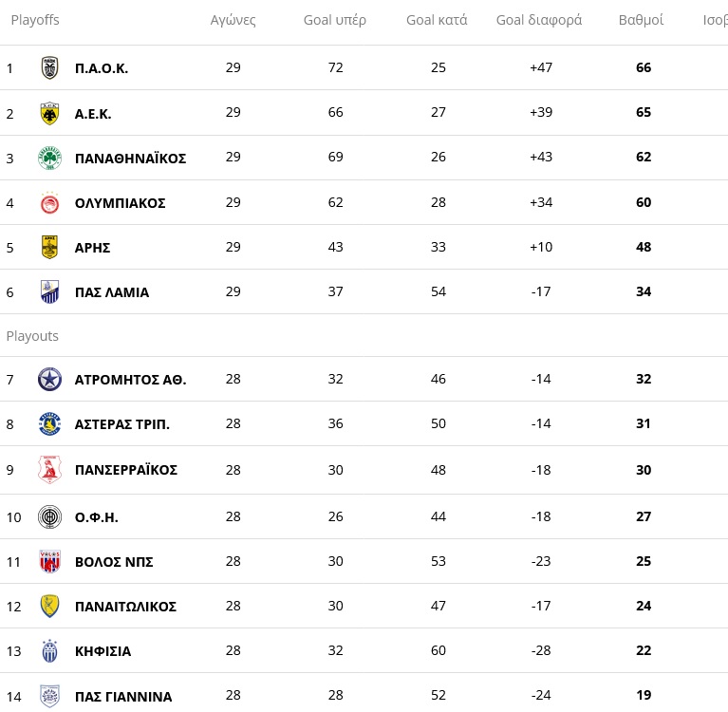The height and width of the screenshot is (712, 728).
Task: Click the Α.Ε.Κ. yellow eagle crest
Action: click(49, 113)
